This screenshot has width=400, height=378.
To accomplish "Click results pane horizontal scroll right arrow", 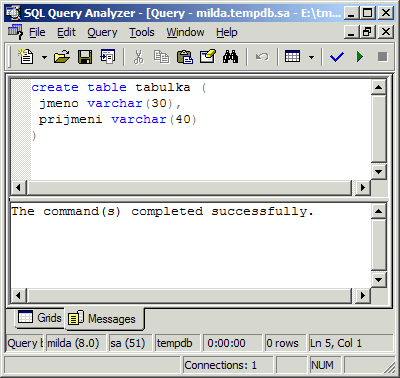I will point(363,296).
